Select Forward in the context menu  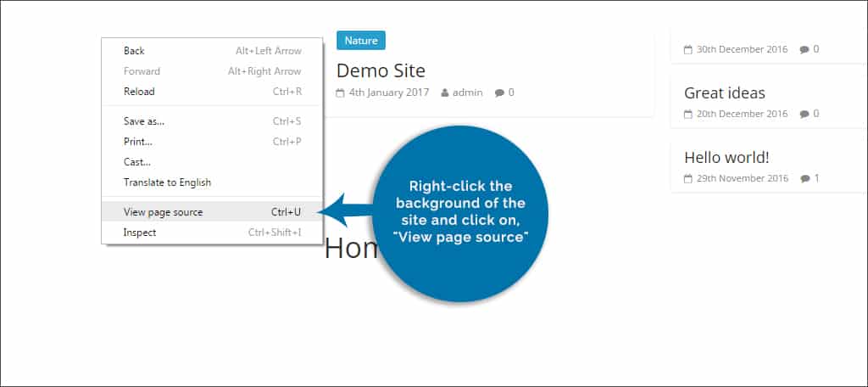pos(211,71)
